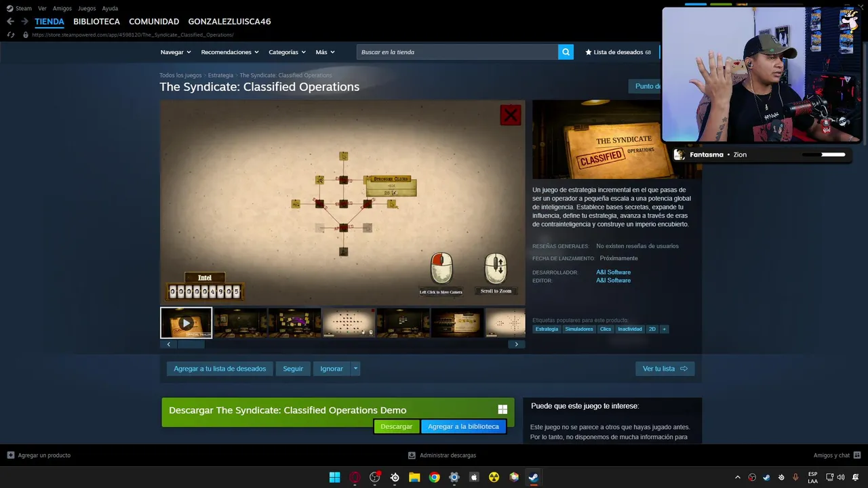
Task: Close the trailer with red X
Action: click(x=511, y=115)
